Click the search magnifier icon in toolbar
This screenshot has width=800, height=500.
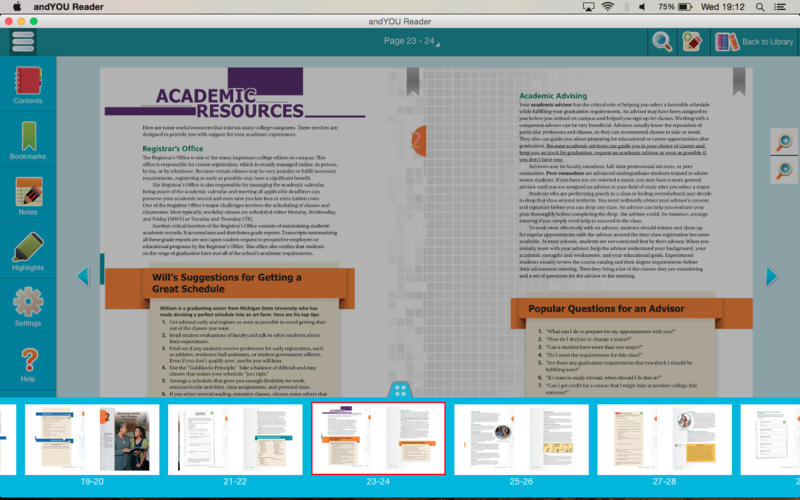662,41
